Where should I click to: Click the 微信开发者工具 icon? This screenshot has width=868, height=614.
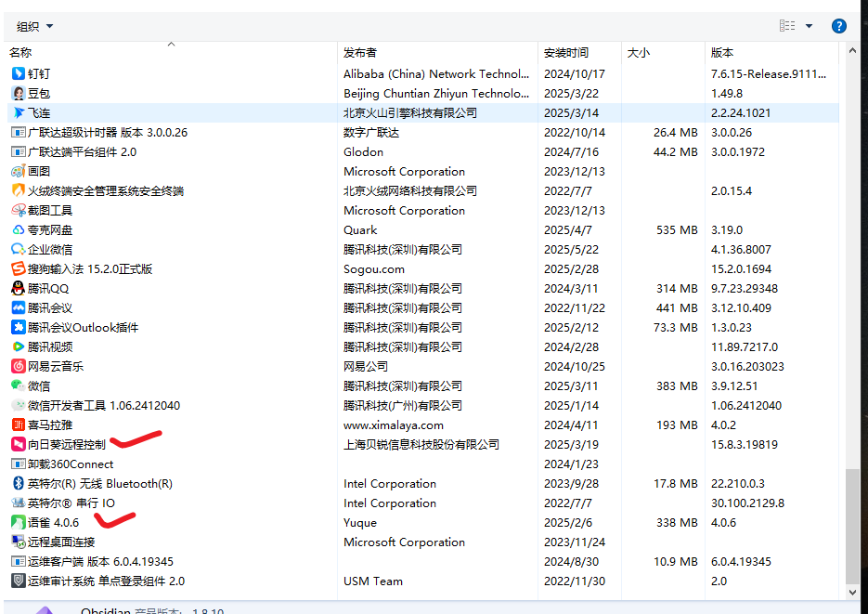click(19, 405)
